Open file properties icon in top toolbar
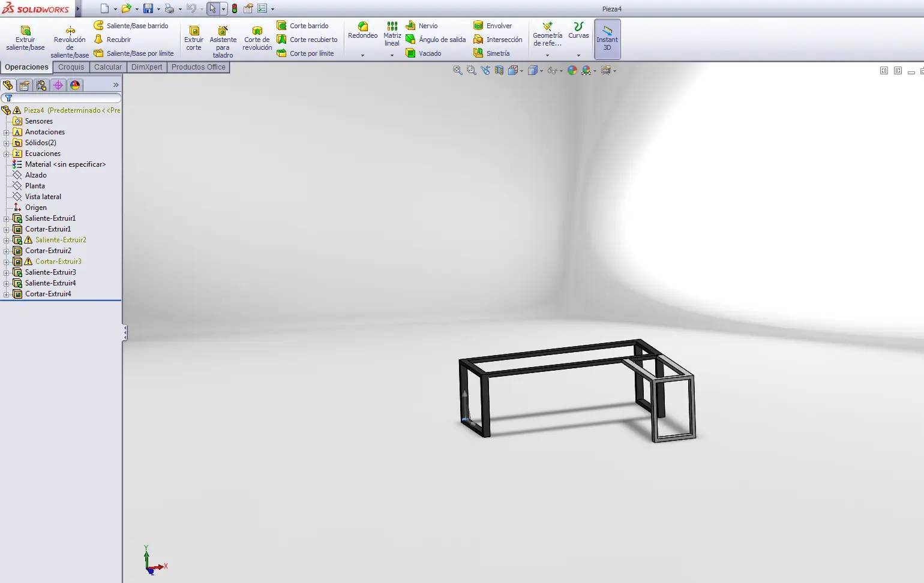Image resolution: width=924 pixels, height=583 pixels. (248, 8)
